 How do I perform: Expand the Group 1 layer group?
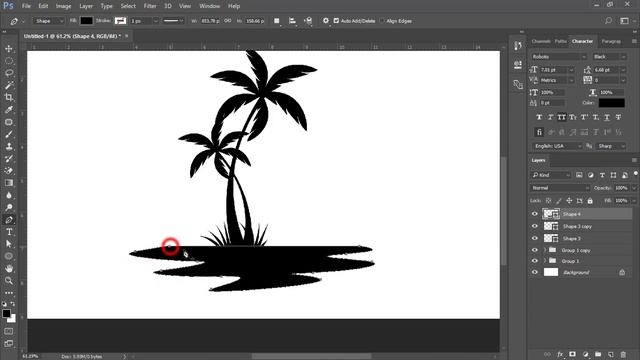544,260
